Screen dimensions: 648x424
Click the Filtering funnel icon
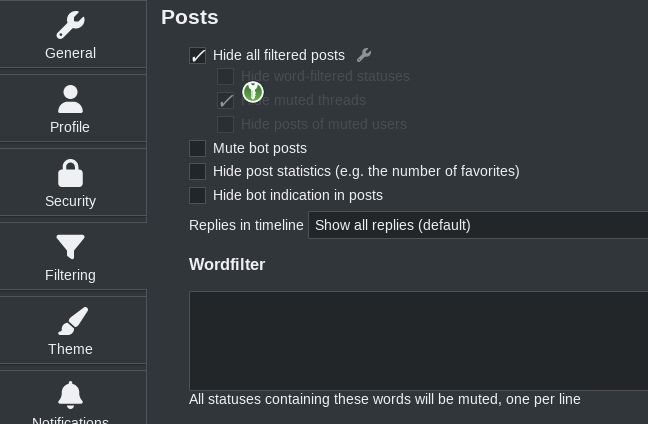coord(70,247)
